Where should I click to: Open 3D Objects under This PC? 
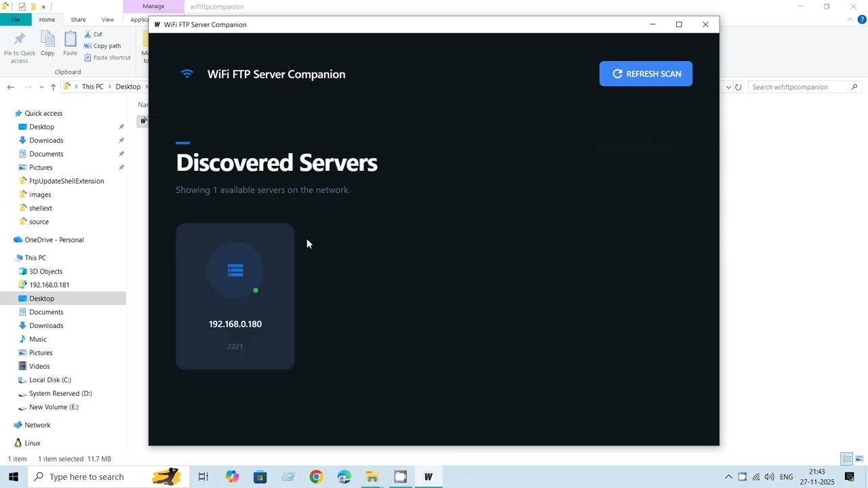coord(45,271)
